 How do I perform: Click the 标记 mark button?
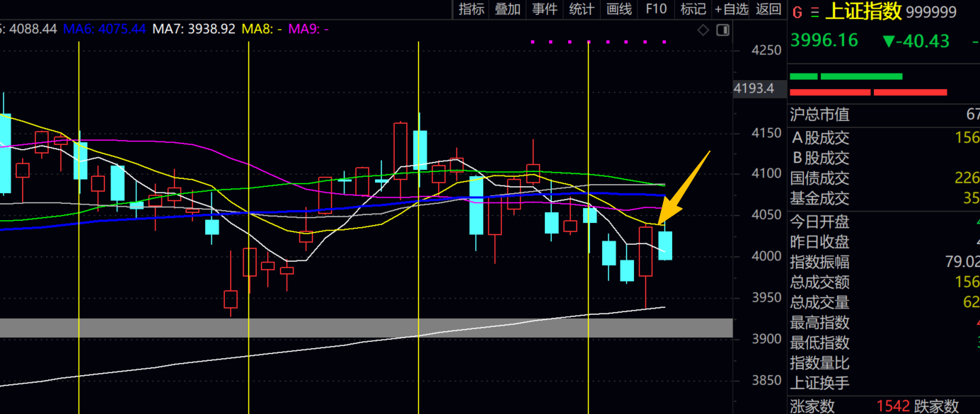pos(693,9)
